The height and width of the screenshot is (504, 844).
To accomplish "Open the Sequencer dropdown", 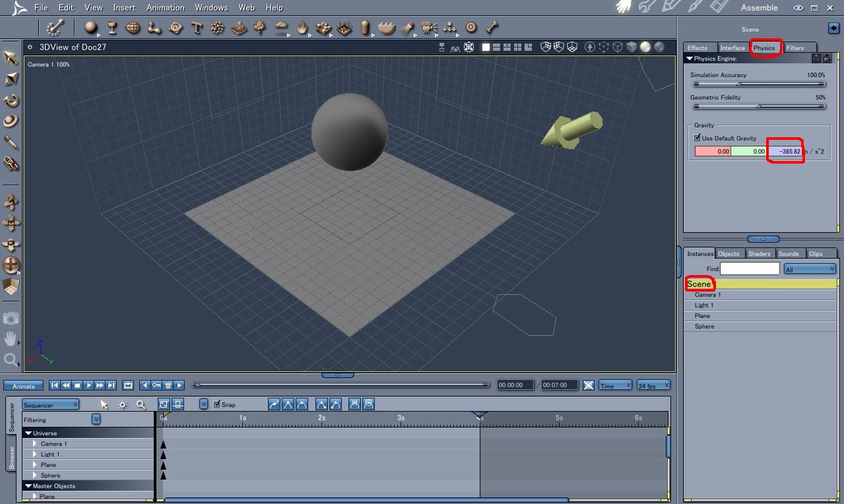I will 51,404.
